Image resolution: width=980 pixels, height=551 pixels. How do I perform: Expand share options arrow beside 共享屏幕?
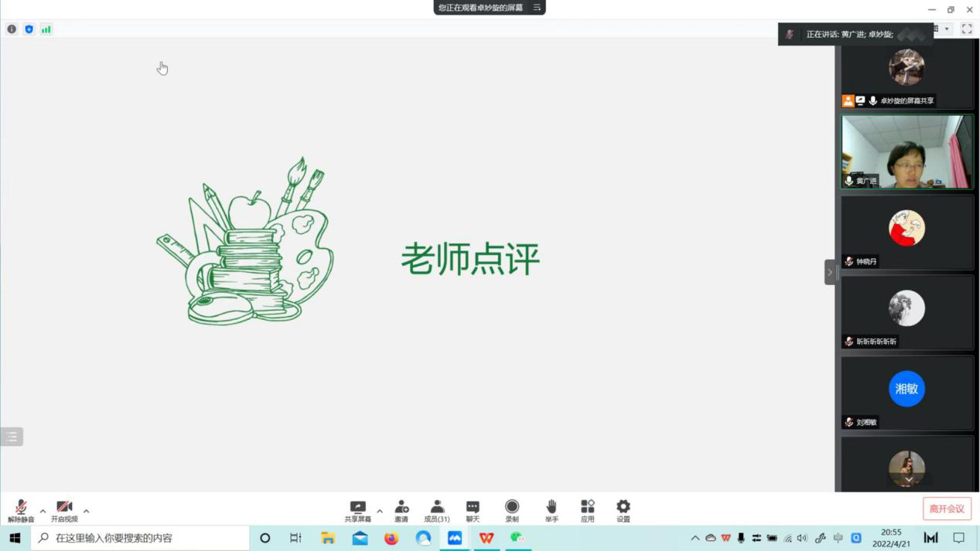[x=380, y=511]
